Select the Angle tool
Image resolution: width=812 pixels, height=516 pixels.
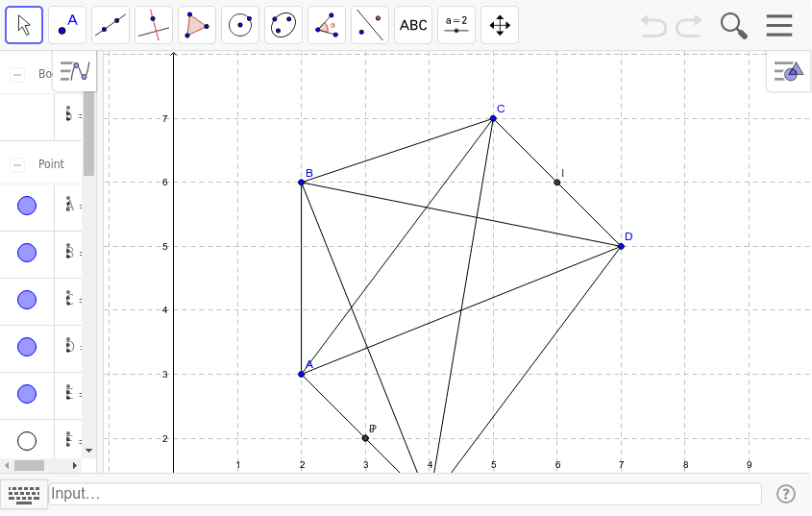point(327,25)
